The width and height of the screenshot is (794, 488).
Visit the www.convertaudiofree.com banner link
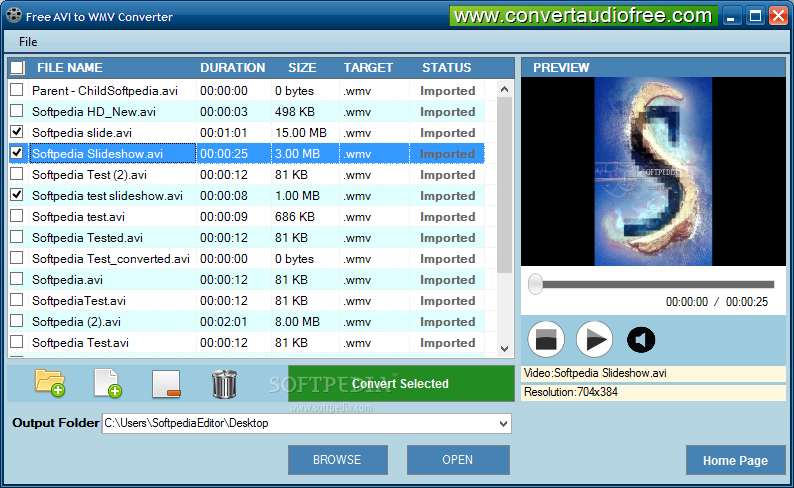pyautogui.click(x=583, y=16)
